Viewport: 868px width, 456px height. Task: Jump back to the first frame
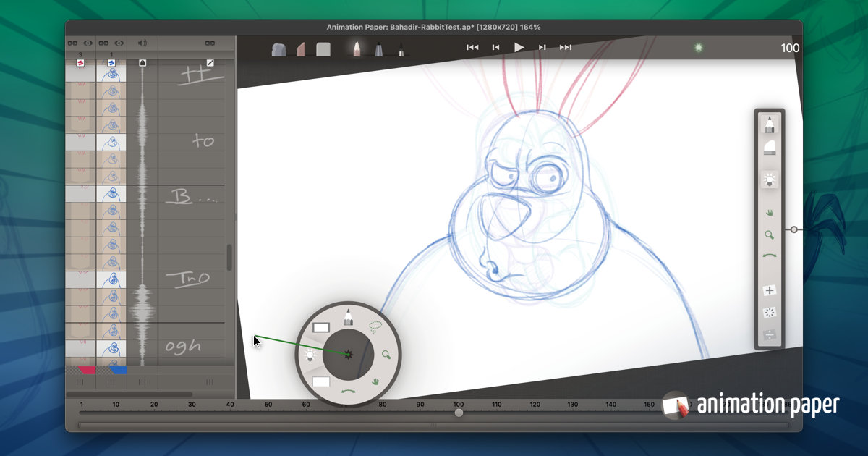click(x=472, y=47)
